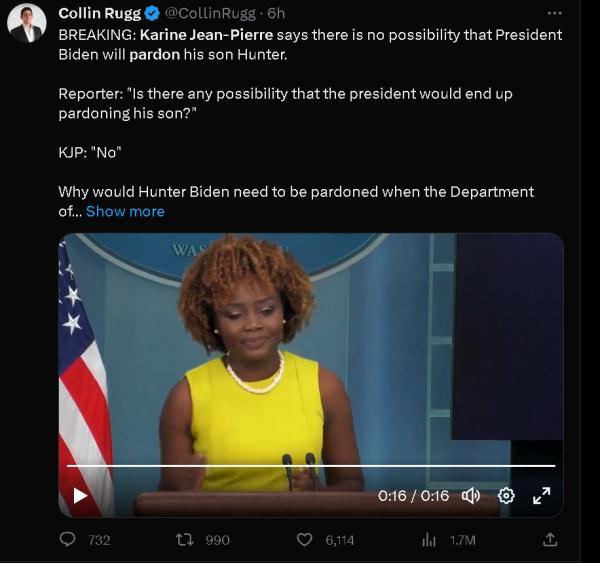Click the 0:16 / 0:16 time display
The height and width of the screenshot is (563, 600).
(x=413, y=495)
